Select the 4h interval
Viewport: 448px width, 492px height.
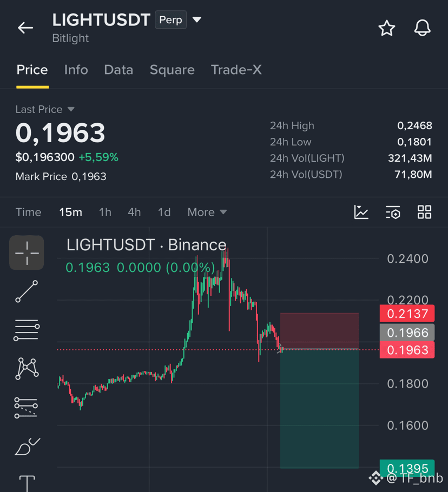(x=134, y=212)
